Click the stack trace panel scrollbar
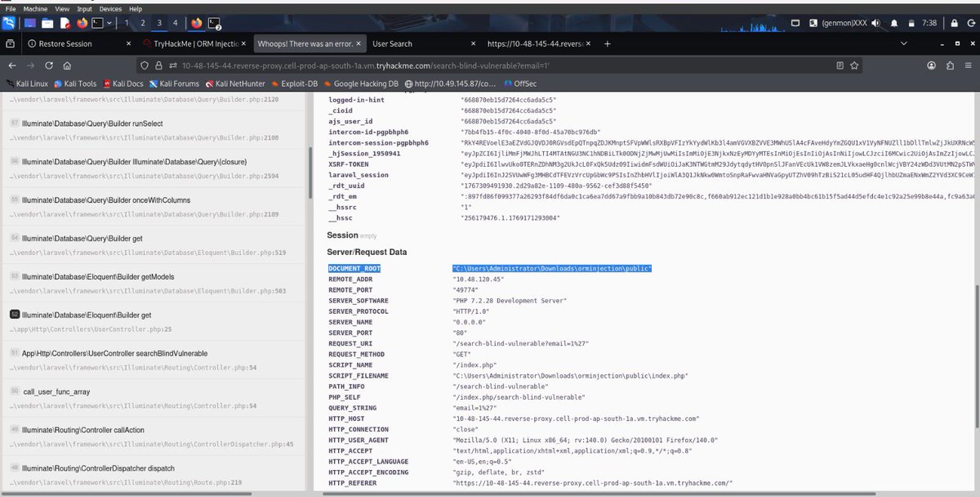This screenshot has height=497, width=980. click(x=309, y=173)
